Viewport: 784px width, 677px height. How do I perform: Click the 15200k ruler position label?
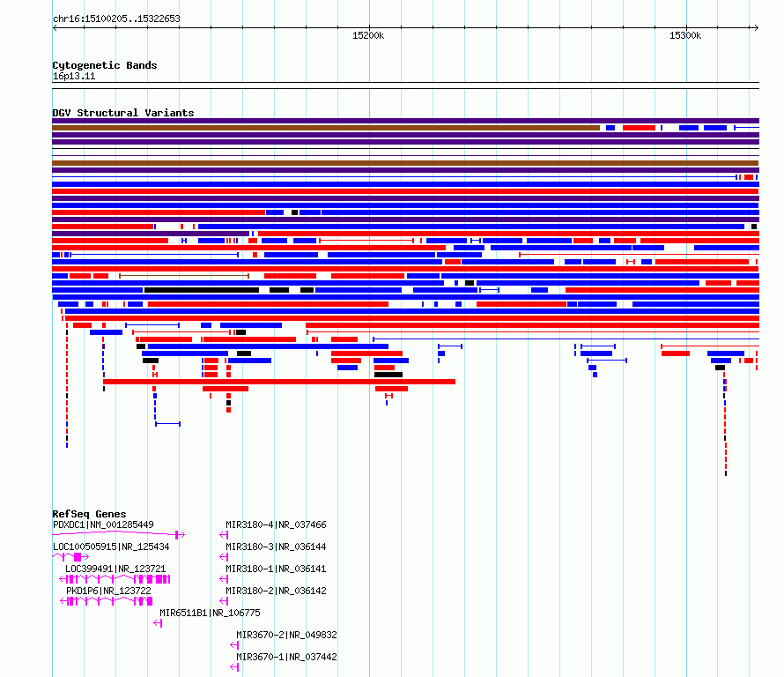(368, 35)
